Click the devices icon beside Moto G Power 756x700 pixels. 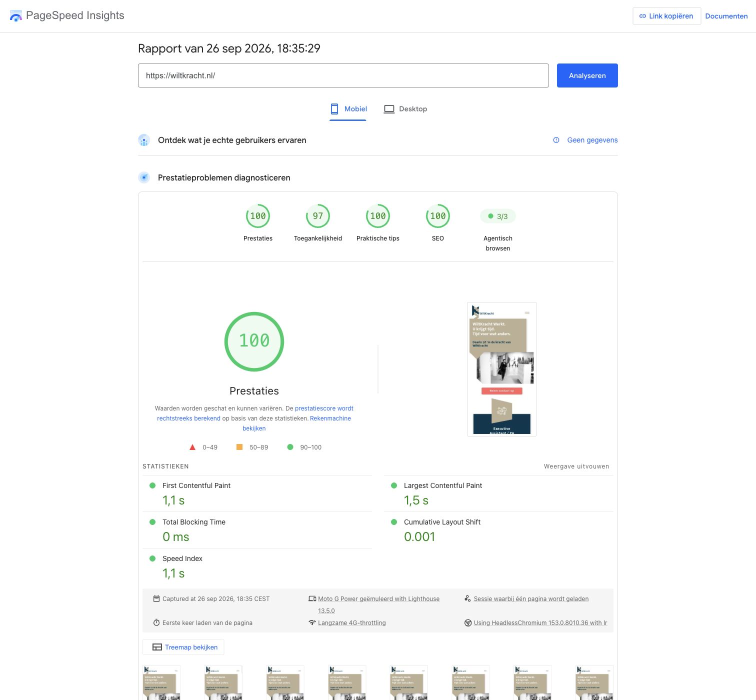click(x=312, y=598)
